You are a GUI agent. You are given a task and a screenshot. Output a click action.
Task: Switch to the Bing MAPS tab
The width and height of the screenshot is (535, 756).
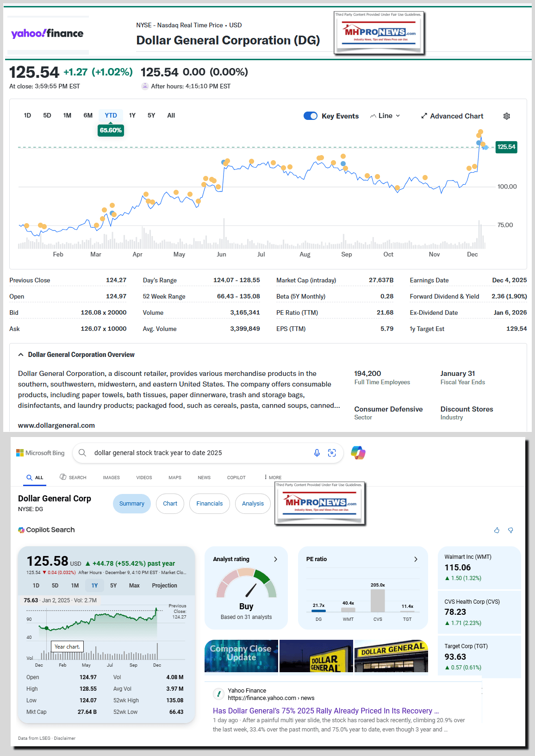[175, 477]
